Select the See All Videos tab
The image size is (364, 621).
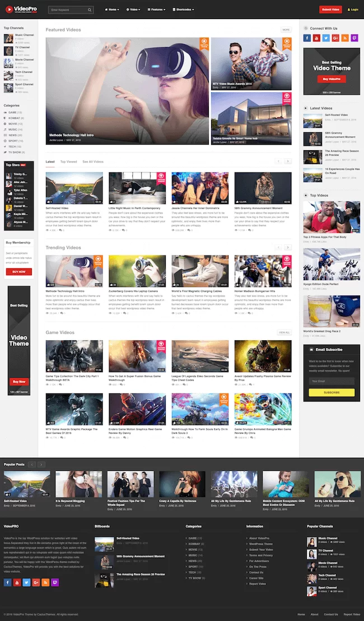point(93,161)
